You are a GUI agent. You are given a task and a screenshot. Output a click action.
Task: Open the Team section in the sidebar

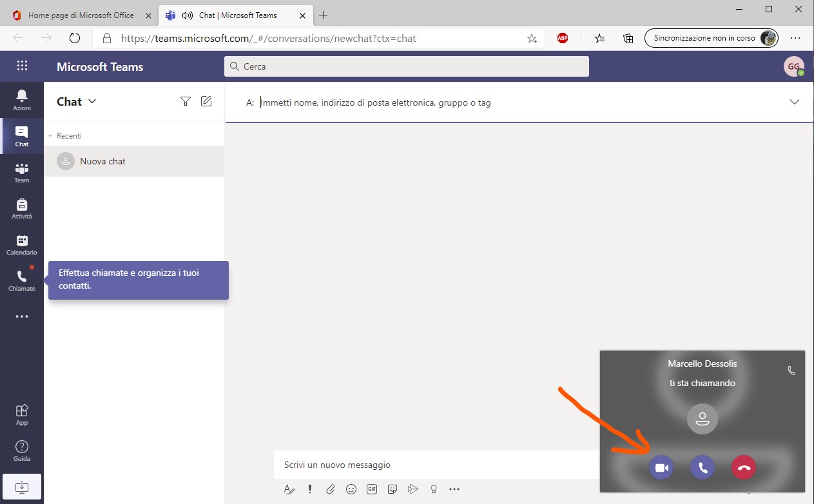22,172
